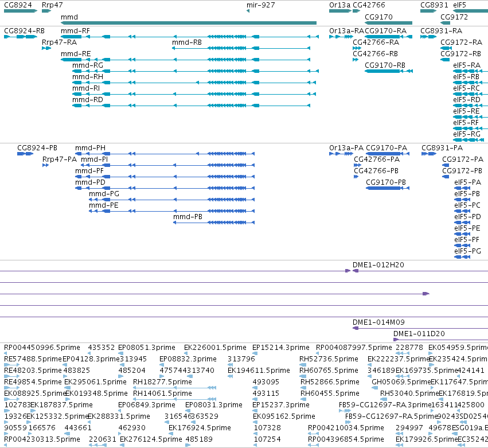
Task: Select the mmd-RE transcript label
Action: click(76, 53)
